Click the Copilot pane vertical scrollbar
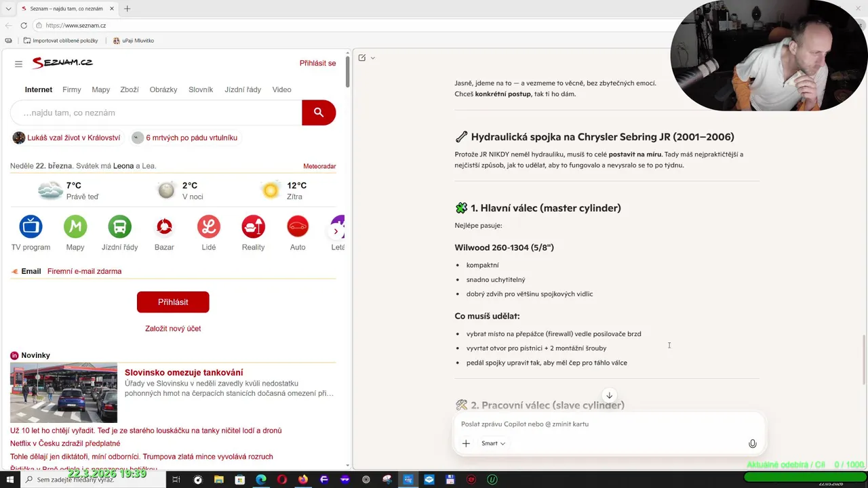 (863, 360)
